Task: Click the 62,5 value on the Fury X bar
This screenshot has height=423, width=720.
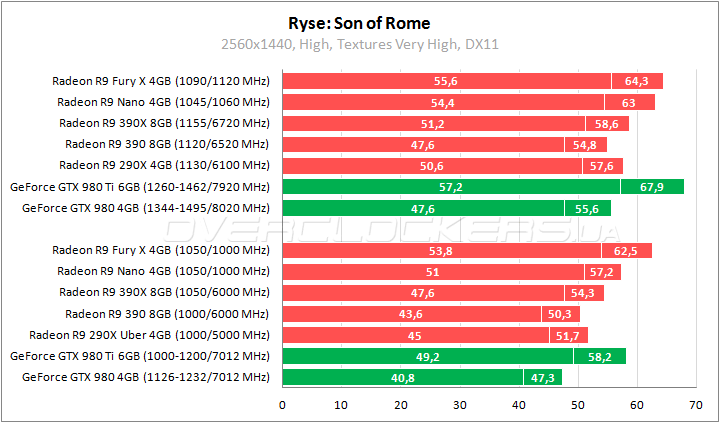Action: [x=626, y=250]
